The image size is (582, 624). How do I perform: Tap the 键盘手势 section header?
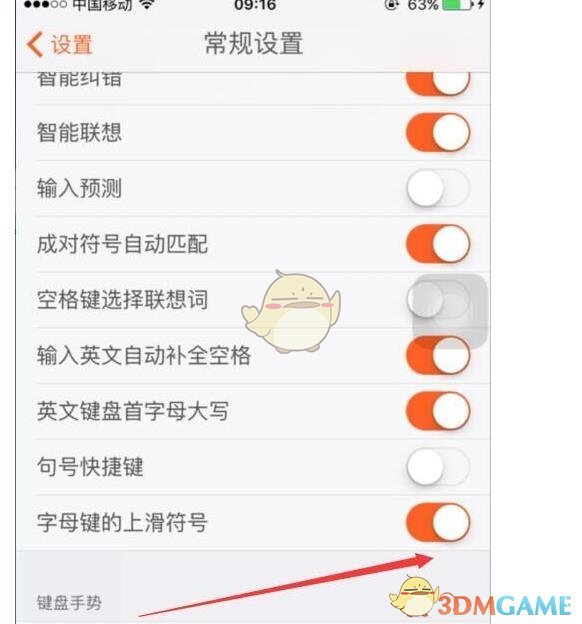pos(69,603)
